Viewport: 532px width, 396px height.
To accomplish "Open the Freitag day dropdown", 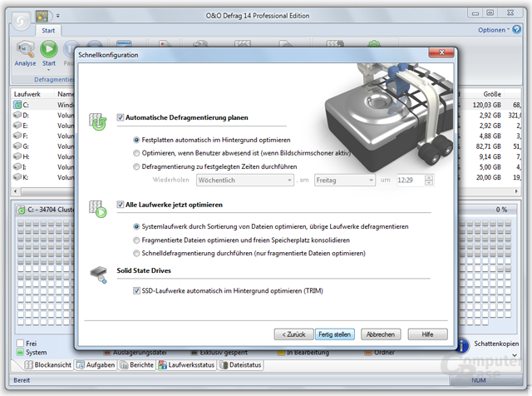I will pyautogui.click(x=345, y=180).
